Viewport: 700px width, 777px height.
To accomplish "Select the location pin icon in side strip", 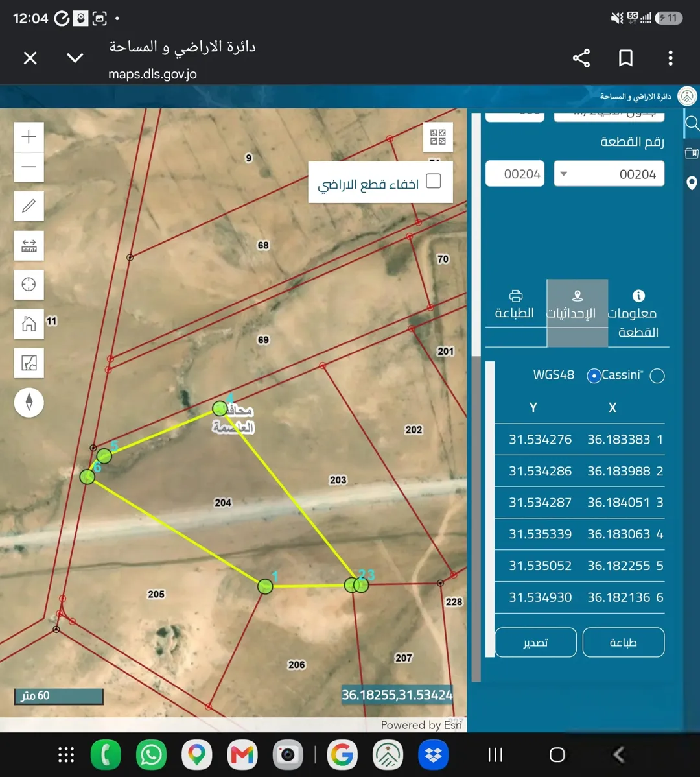I will click(692, 184).
